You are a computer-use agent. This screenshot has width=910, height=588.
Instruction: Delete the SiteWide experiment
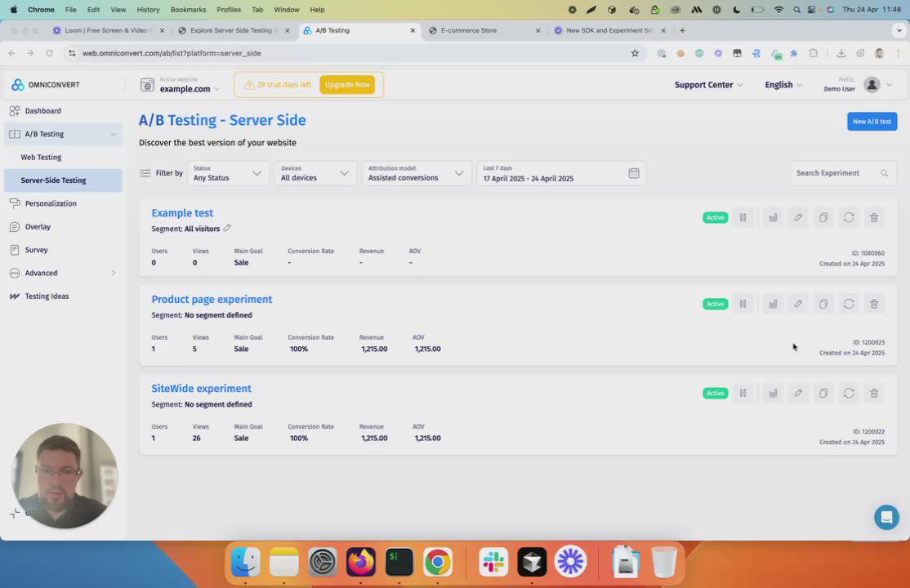874,394
